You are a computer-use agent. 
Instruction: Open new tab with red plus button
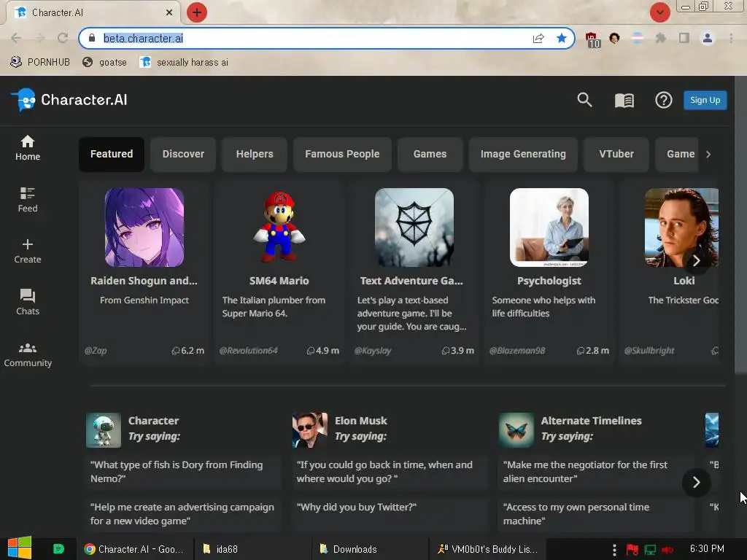[197, 12]
